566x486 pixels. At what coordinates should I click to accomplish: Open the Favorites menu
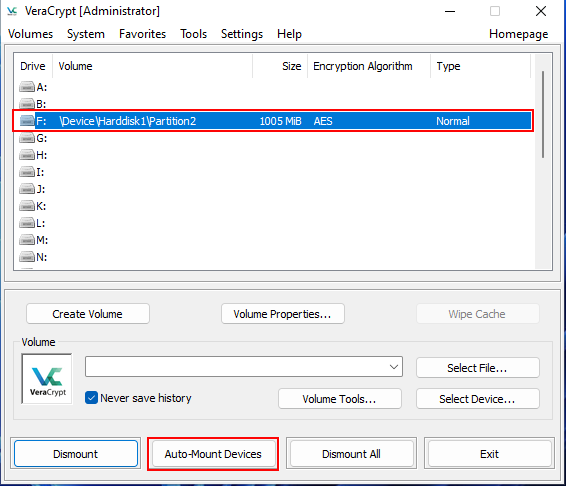point(143,34)
